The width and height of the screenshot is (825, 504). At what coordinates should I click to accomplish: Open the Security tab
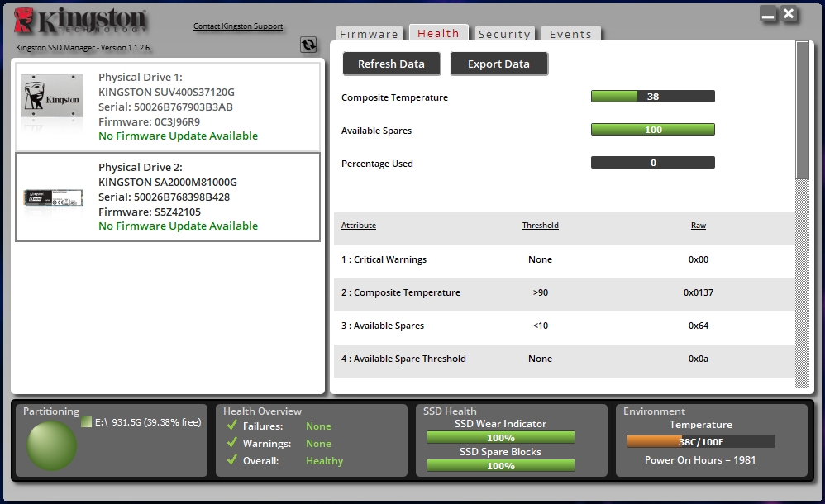pos(504,34)
